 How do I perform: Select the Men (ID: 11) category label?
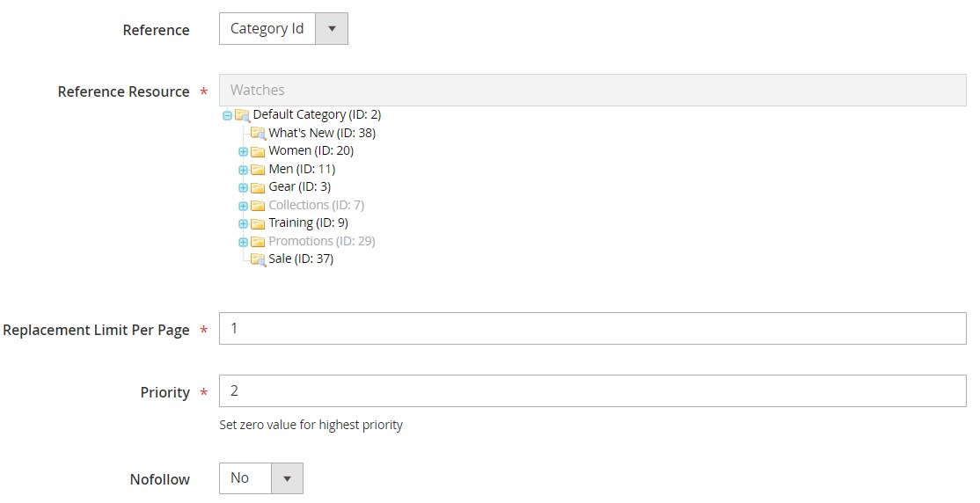302,169
